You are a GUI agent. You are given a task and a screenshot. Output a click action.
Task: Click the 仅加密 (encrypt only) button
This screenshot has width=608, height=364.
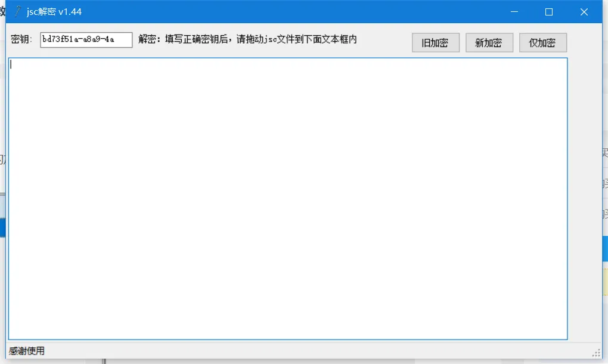click(x=543, y=42)
